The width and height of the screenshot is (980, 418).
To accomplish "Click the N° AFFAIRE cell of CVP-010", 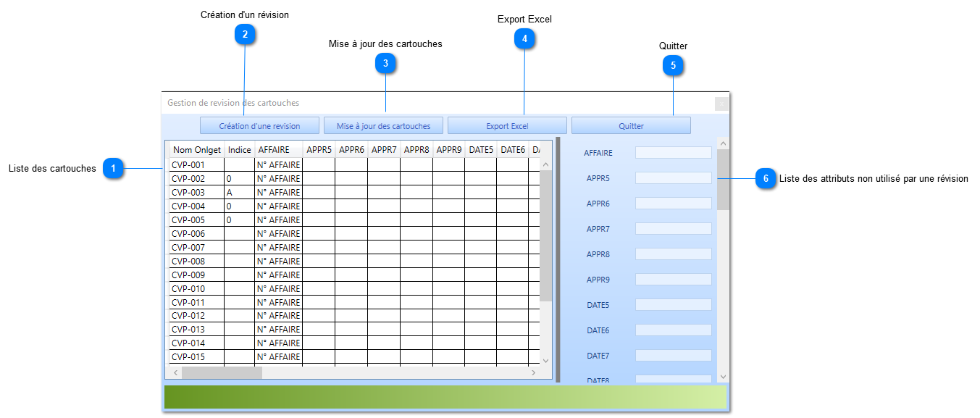I will [279, 289].
